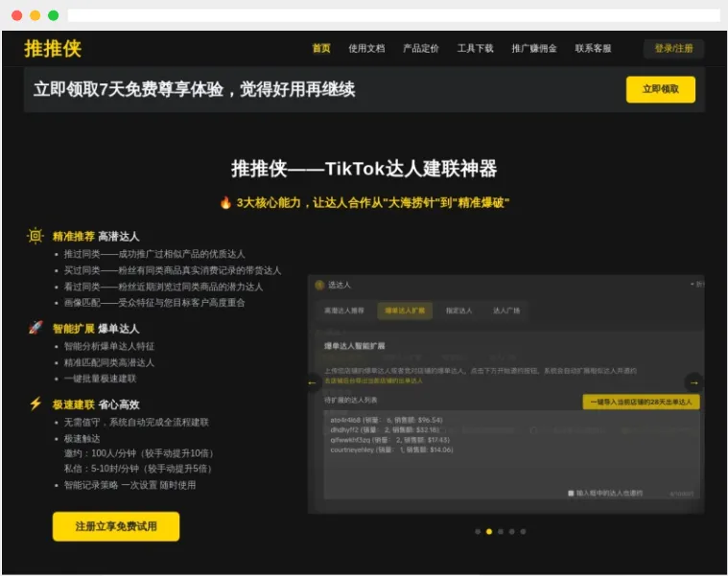Screen dimensions: 728x576
Task: Select the 爆单达人扩展 tab
Action: [405, 311]
